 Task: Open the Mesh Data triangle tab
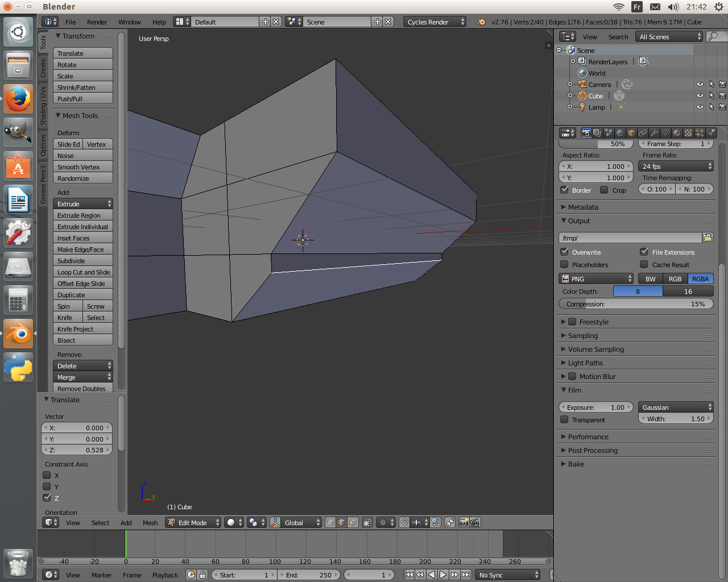click(x=665, y=133)
